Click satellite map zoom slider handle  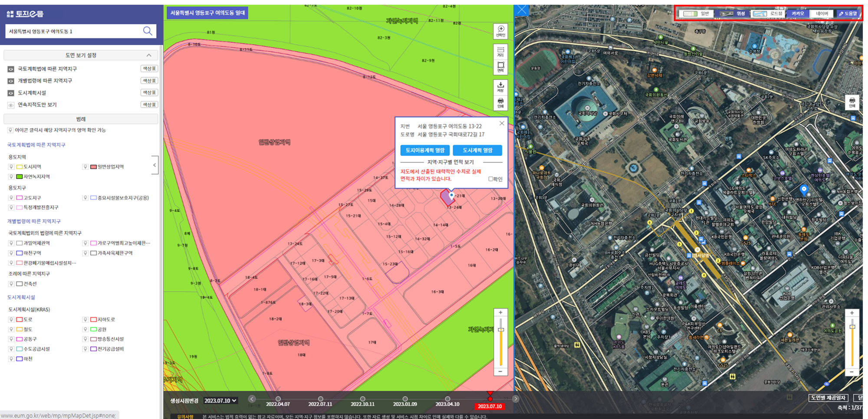point(852,327)
